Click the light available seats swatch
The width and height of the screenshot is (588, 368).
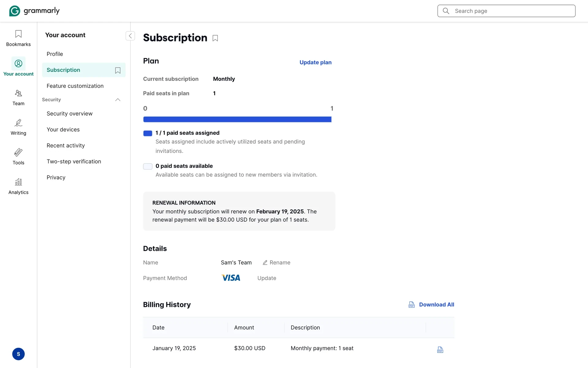pos(148,166)
